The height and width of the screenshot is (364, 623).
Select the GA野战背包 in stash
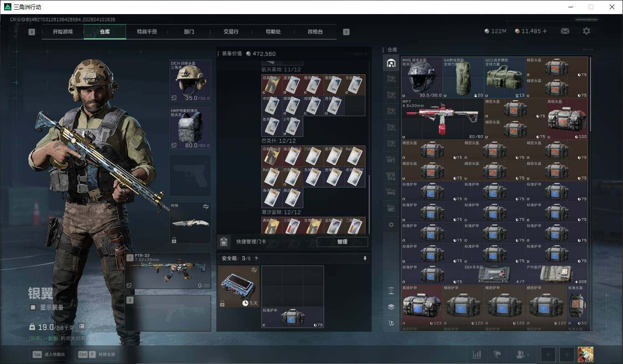pyautogui.click(x=463, y=77)
